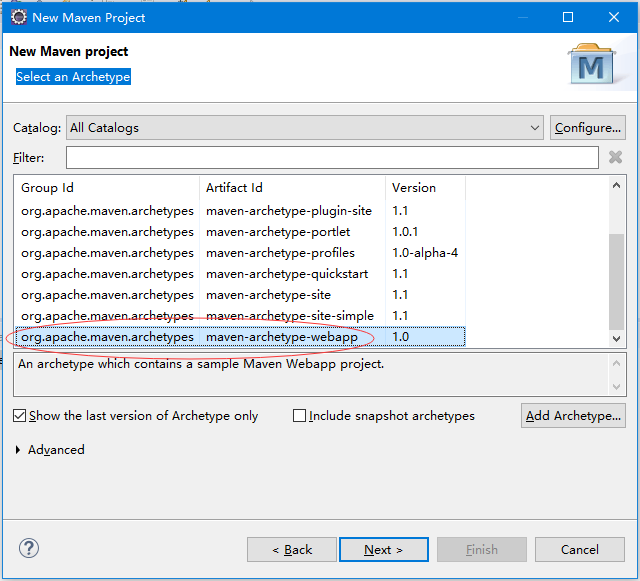The height and width of the screenshot is (581, 640).
Task: Click version 1.0-alpha-4 cell
Action: 424,253
